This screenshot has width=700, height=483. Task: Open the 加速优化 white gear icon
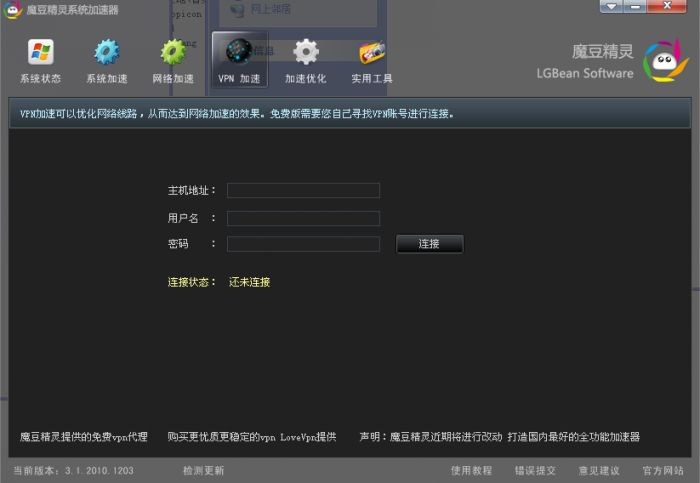(306, 52)
